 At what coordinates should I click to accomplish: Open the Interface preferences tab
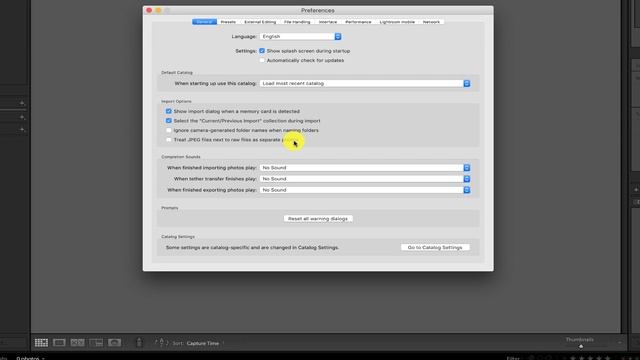(x=328, y=22)
